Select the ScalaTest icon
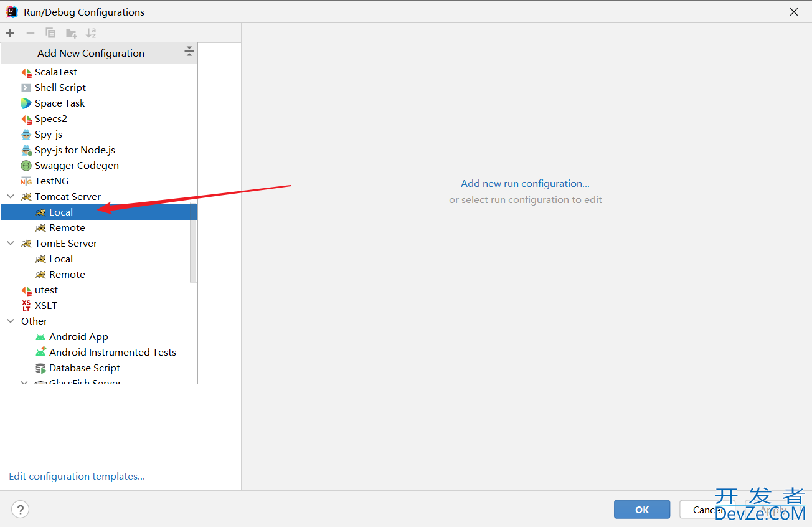The image size is (812, 527). tap(26, 72)
